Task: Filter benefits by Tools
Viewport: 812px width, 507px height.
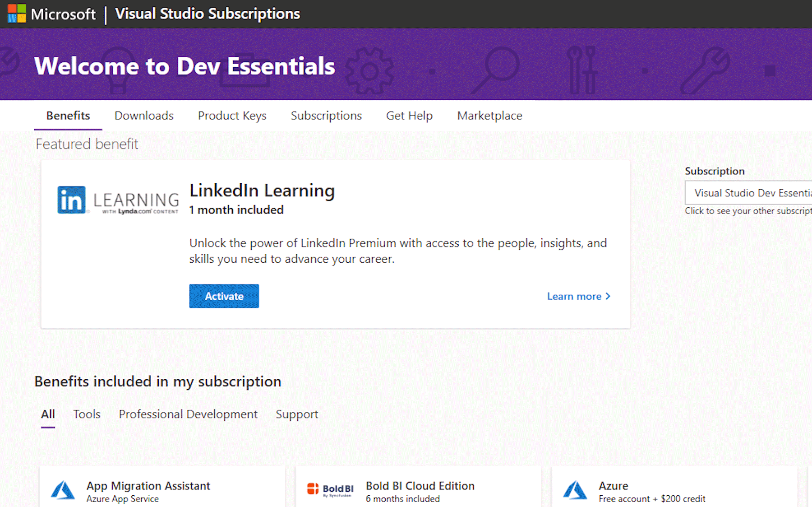Action: [87, 414]
